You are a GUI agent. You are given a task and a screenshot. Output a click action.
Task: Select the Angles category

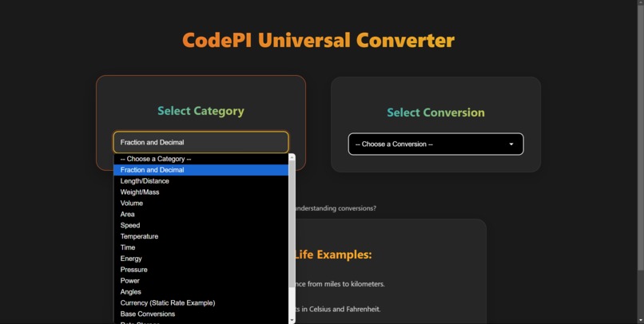[201, 291]
